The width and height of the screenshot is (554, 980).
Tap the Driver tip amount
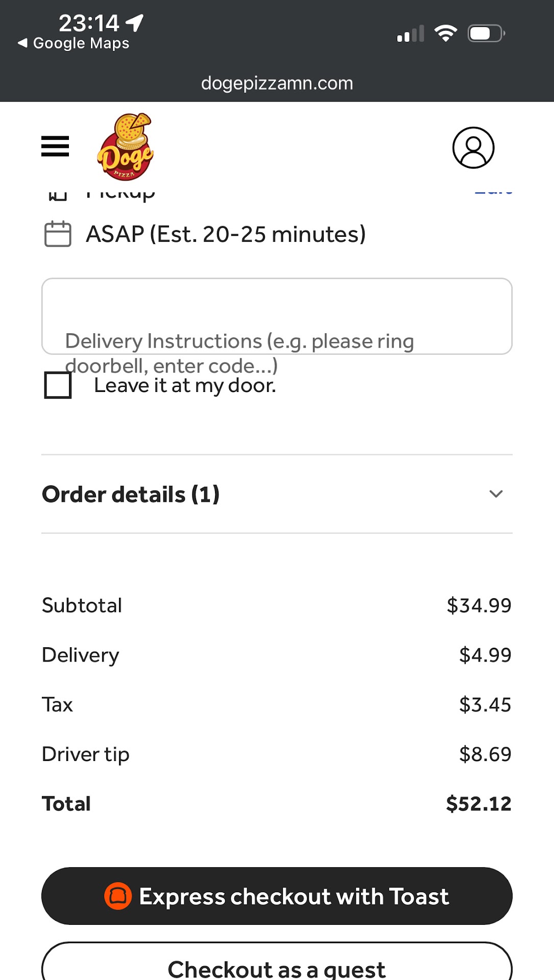point(485,754)
